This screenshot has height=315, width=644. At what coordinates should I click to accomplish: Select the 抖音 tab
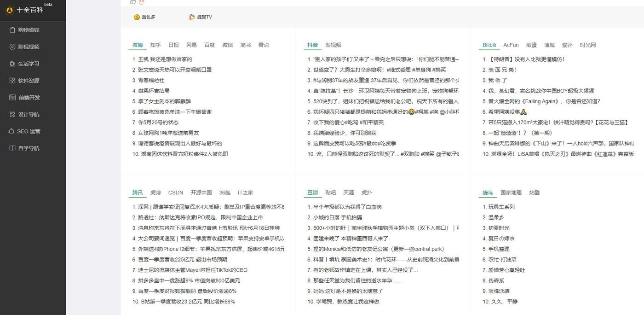(x=313, y=45)
